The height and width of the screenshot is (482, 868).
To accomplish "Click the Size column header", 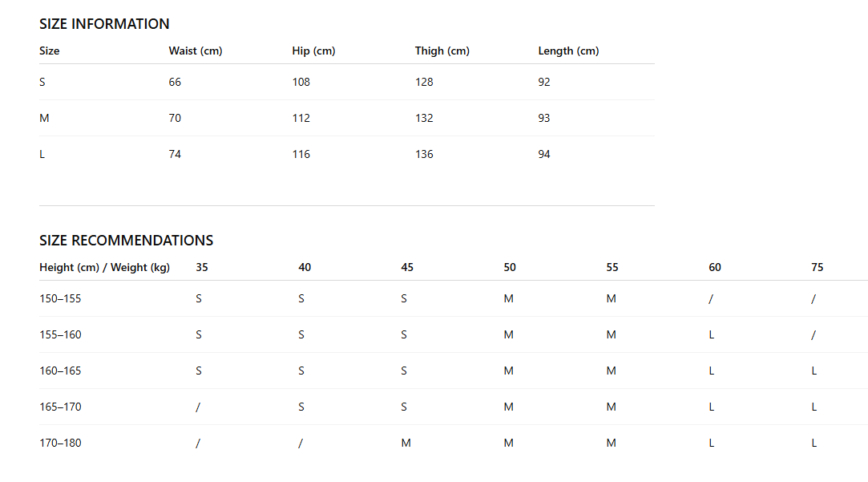I will pyautogui.click(x=49, y=51).
